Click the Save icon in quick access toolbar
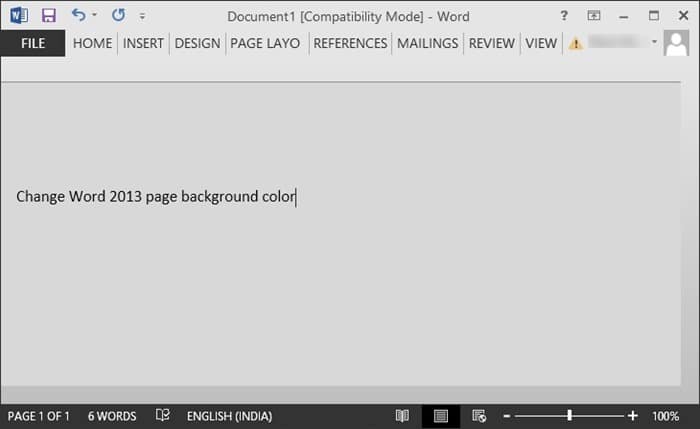 pos(48,16)
